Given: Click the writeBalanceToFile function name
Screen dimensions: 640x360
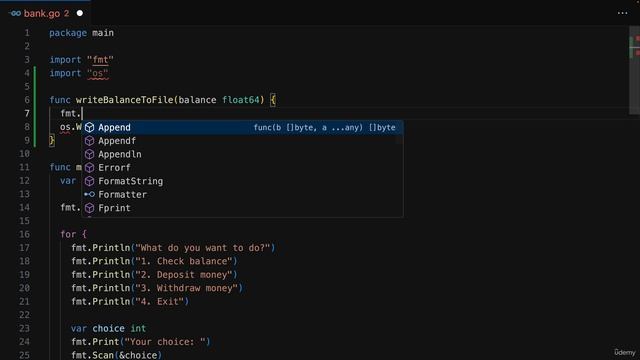Looking at the screenshot, I should (x=124, y=100).
